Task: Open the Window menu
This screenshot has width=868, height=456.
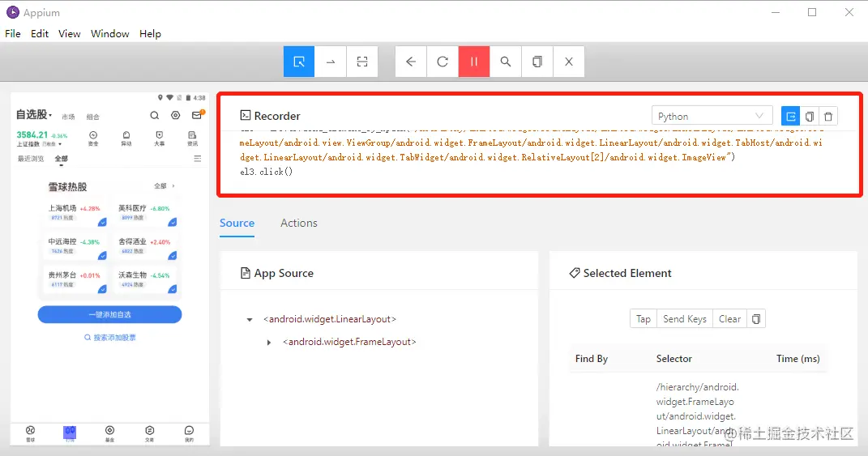Action: (110, 34)
